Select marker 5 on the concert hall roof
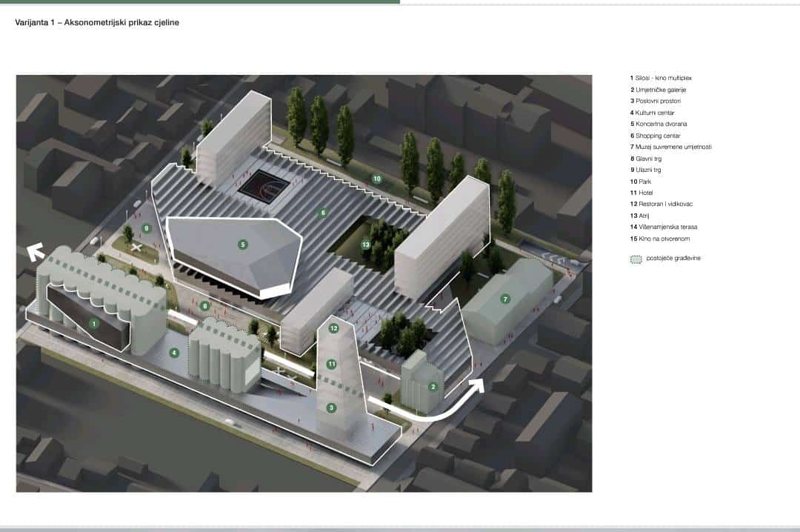 (x=243, y=244)
